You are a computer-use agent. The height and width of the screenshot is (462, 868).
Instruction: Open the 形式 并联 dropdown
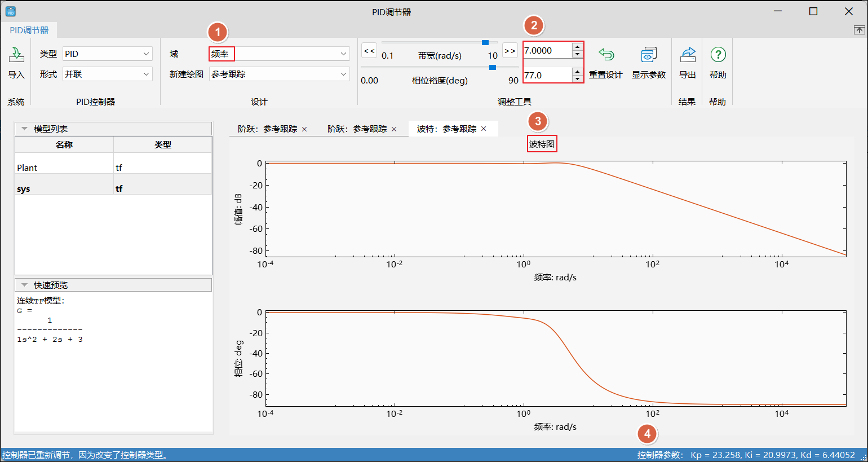click(x=108, y=74)
